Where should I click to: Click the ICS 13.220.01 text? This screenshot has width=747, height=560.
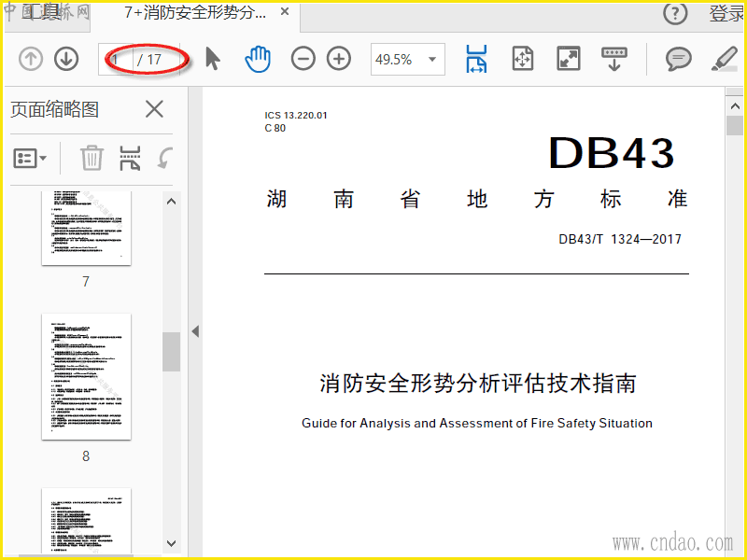click(x=296, y=115)
